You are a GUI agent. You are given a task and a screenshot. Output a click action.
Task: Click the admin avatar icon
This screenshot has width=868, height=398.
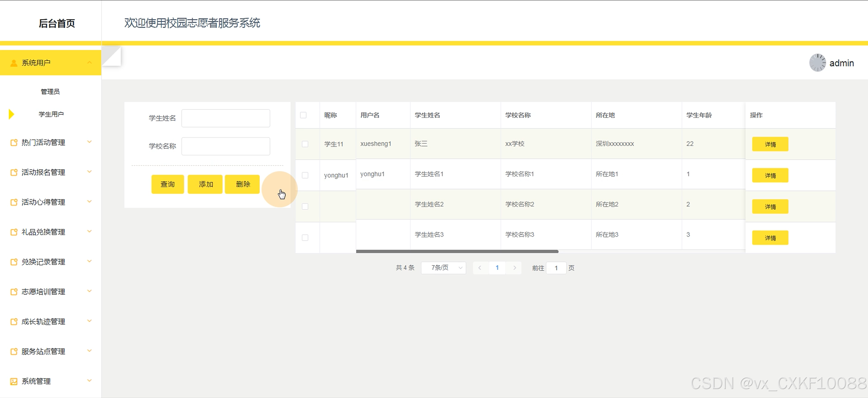click(x=817, y=63)
